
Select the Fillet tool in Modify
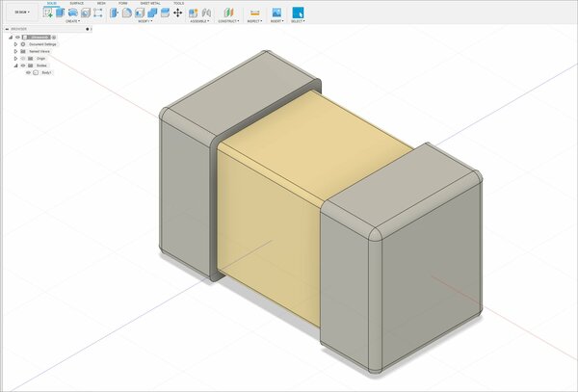click(127, 13)
